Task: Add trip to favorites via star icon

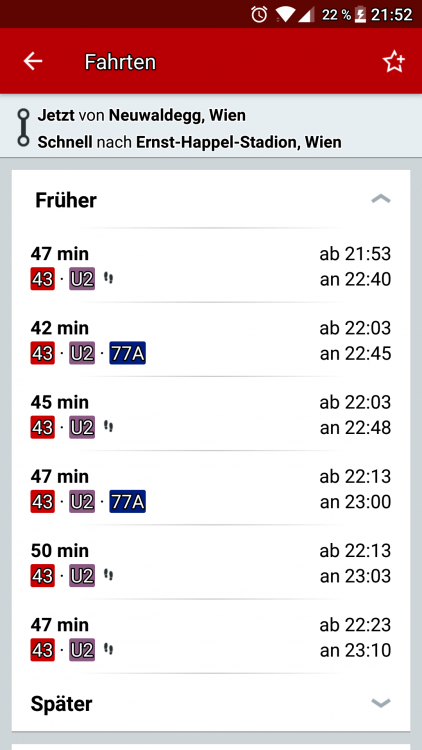Action: point(393,62)
